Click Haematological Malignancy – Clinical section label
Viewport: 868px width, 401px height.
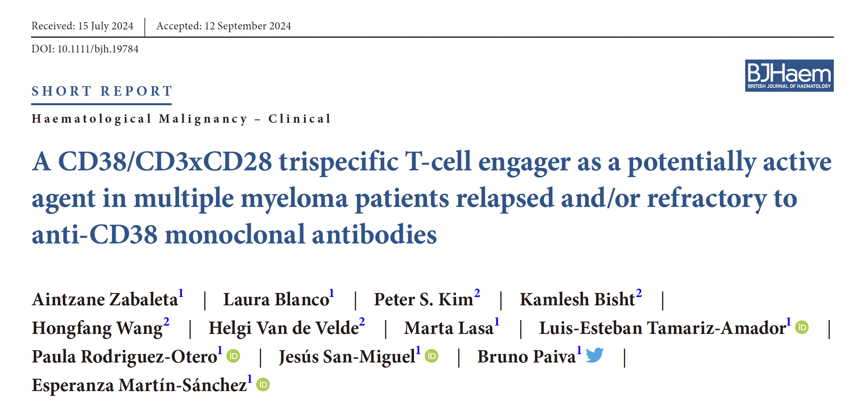point(181,119)
